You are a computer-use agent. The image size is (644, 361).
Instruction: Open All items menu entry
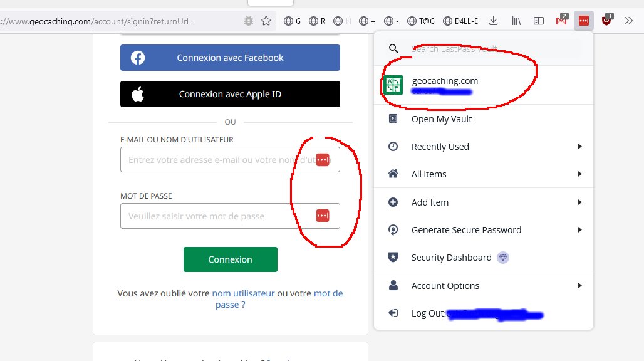tap(484, 174)
